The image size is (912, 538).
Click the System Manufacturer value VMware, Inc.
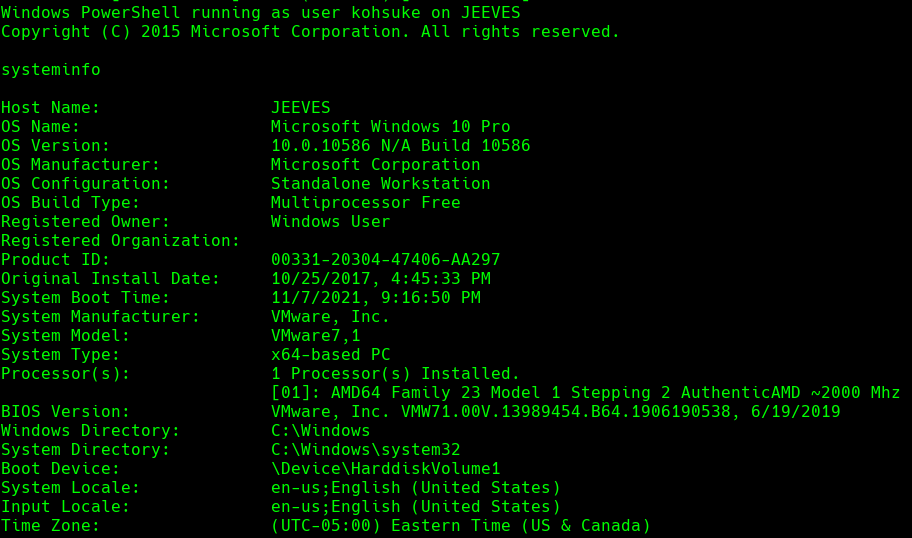point(330,317)
